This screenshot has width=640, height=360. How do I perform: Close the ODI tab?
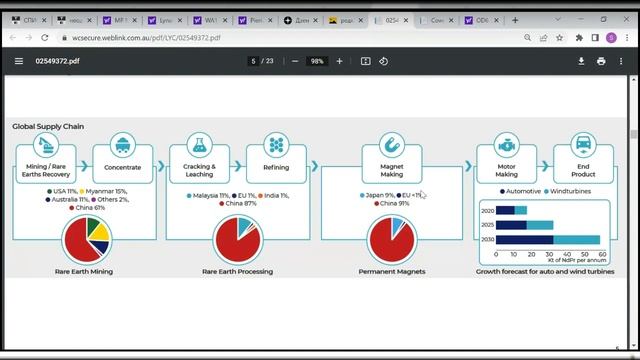(x=496, y=20)
